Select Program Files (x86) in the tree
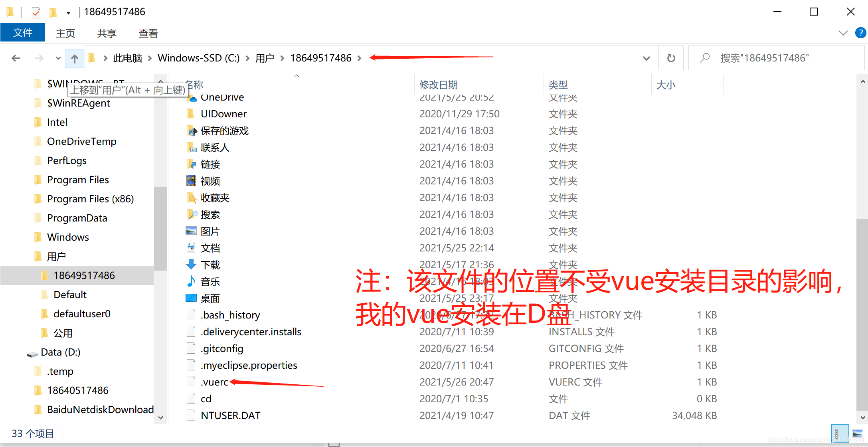Screen dimensions: 868x447 90,199
